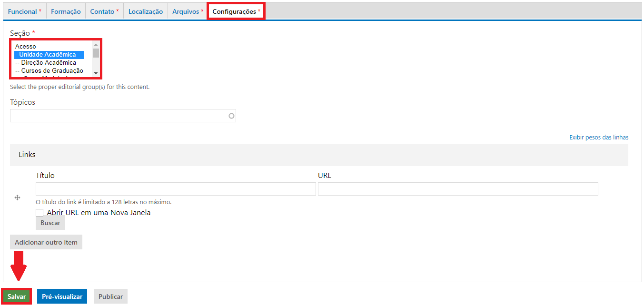Open the Exibir pesos das linhas link
This screenshot has width=644, height=306.
(599, 138)
